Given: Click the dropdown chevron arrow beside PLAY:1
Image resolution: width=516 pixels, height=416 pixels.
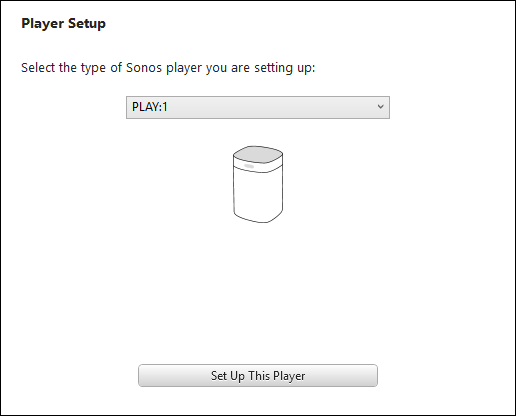Looking at the screenshot, I should click(380, 107).
